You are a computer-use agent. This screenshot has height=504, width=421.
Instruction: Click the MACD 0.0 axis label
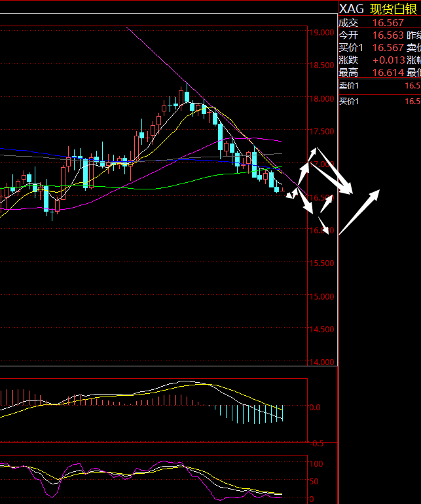click(x=315, y=407)
